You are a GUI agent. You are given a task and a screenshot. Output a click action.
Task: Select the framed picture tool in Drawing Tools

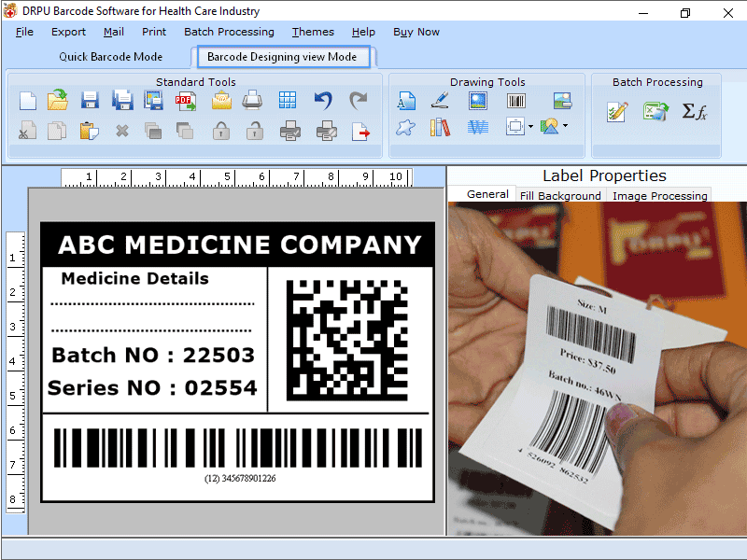(478, 101)
